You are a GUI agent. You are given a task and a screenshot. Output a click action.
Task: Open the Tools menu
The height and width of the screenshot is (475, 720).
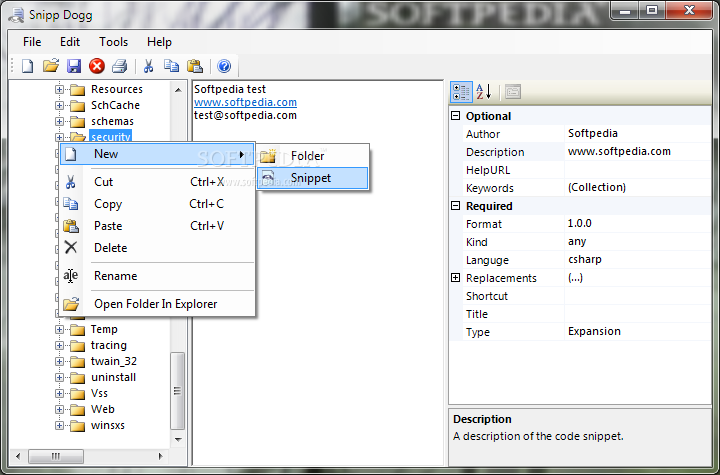point(113,42)
